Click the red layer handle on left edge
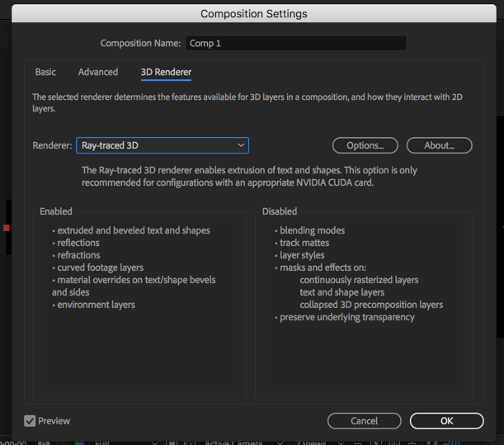 6,227
